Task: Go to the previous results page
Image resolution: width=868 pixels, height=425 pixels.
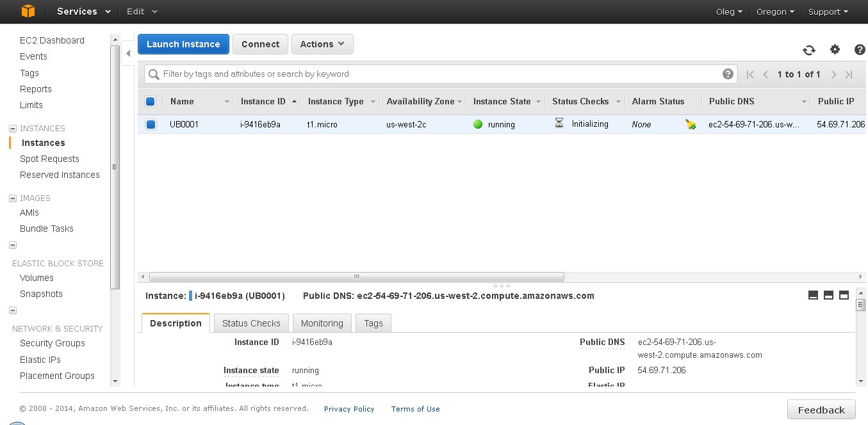Action: (766, 74)
